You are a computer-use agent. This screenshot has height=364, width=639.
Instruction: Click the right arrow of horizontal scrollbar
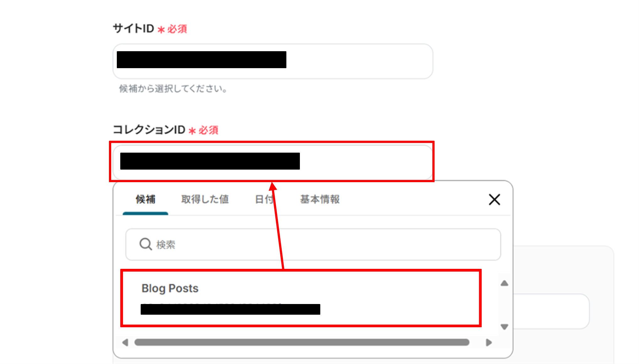(489, 342)
